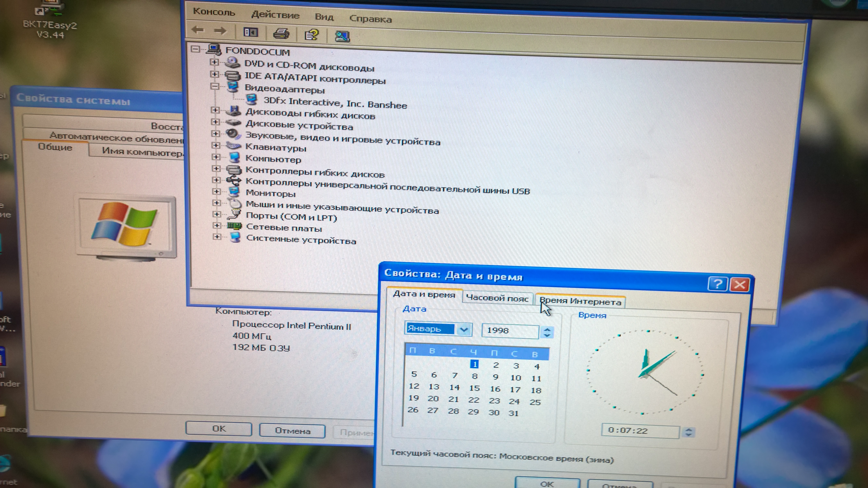Open the Справка menu
Screen dimensions: 868x488
pos(370,19)
